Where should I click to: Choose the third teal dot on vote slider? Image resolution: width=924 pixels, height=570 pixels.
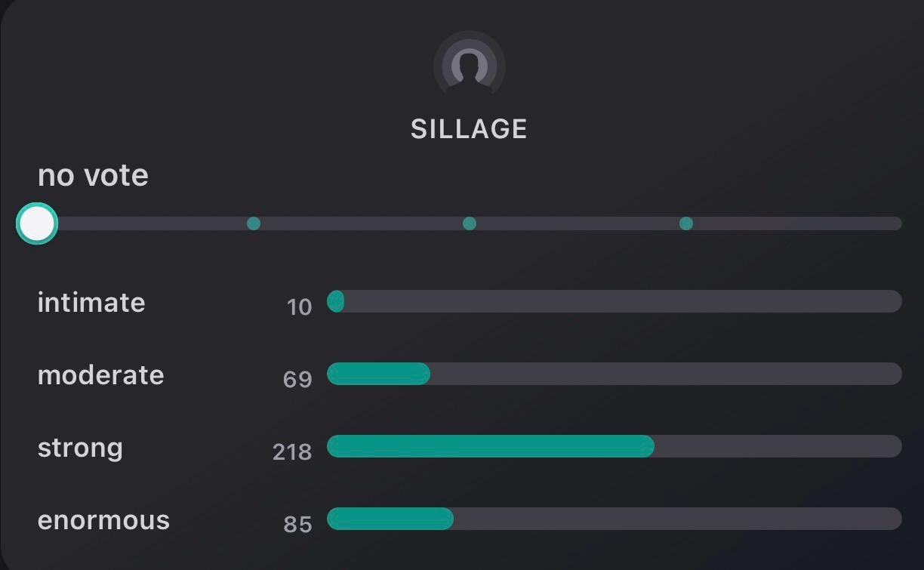685,223
